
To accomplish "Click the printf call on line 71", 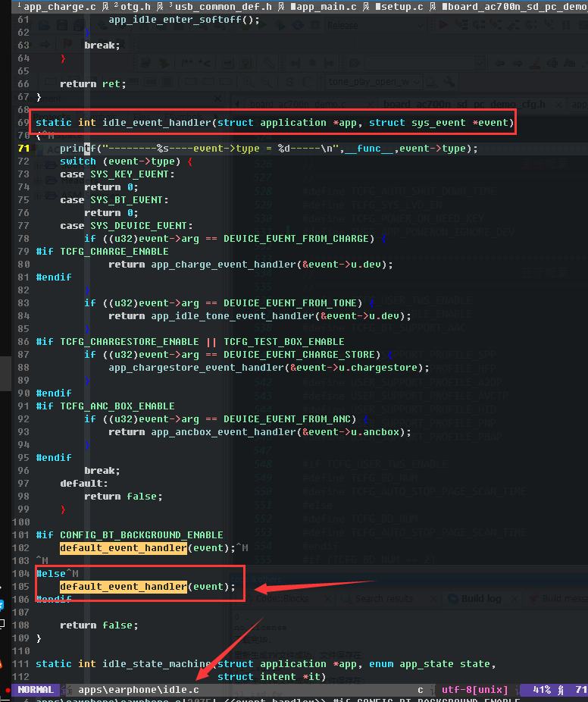I will (78, 148).
